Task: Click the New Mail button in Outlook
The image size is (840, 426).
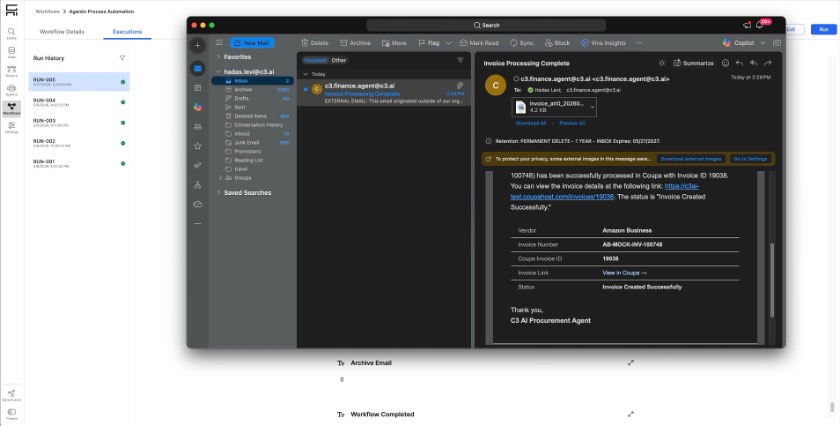Action: point(252,43)
